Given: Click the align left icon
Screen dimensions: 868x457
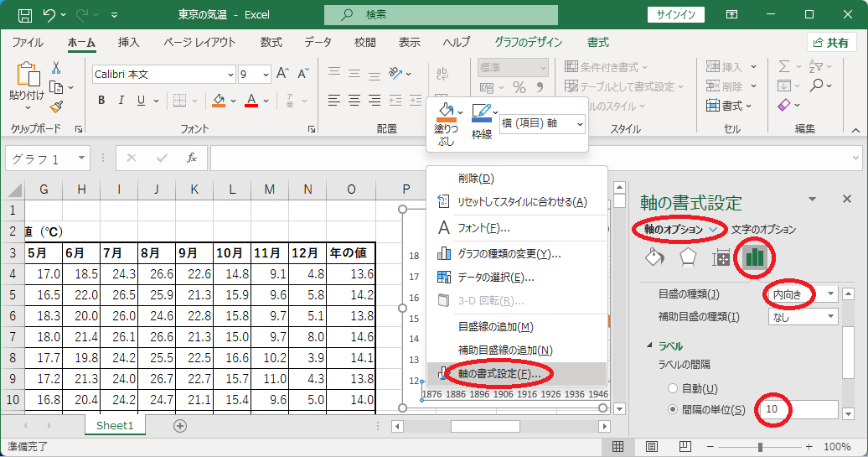Looking at the screenshot, I should 333,101.
